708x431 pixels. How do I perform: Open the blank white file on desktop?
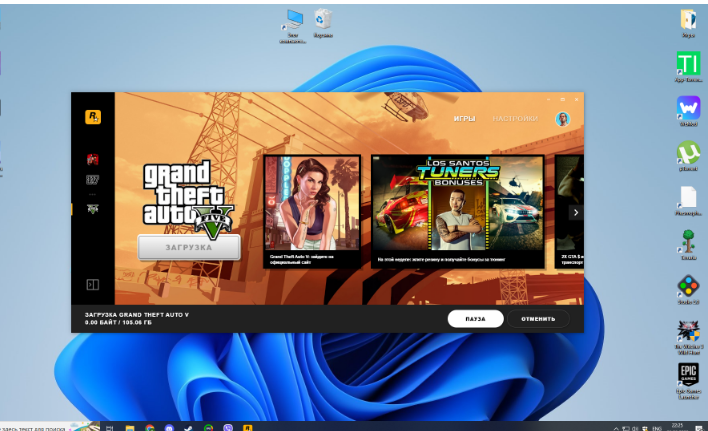point(688,201)
